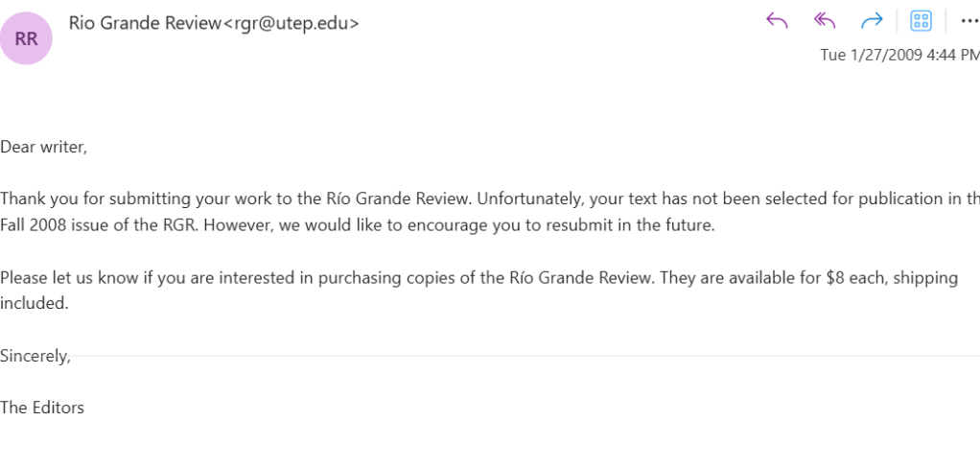Reply to the Rio Grande Review email
The width and height of the screenshot is (980, 467).
pos(777,21)
